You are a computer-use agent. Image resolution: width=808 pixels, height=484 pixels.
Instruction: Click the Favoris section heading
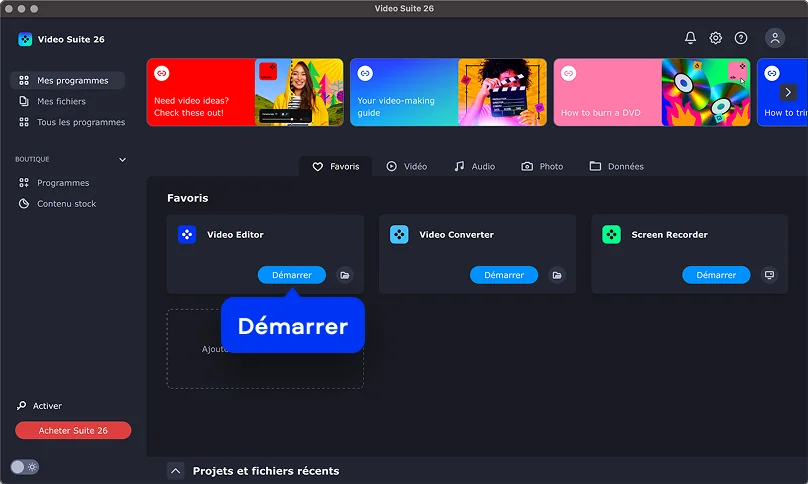coord(188,198)
